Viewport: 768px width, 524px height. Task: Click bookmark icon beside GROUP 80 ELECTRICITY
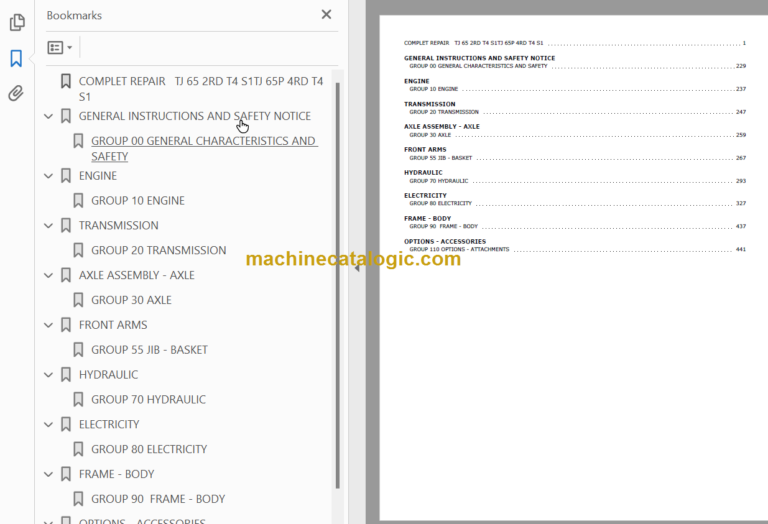point(78,449)
